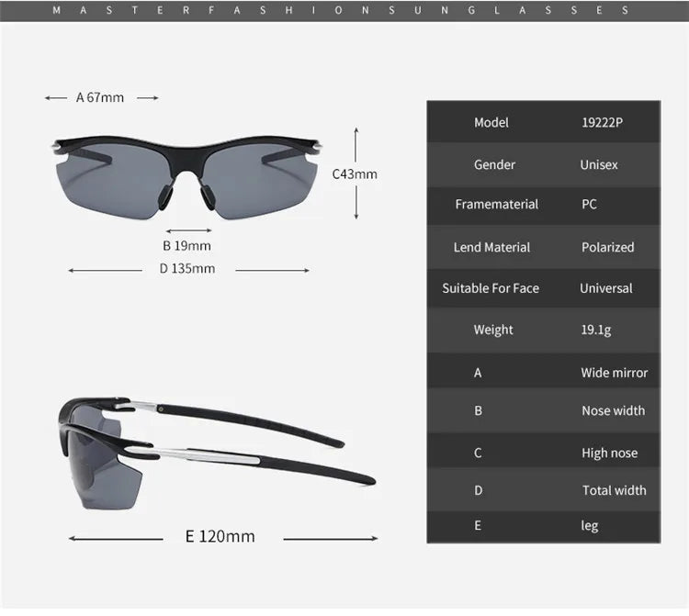Image resolution: width=689 pixels, height=616 pixels.
Task: Select the A 67mm dimension label
Action: click(100, 97)
